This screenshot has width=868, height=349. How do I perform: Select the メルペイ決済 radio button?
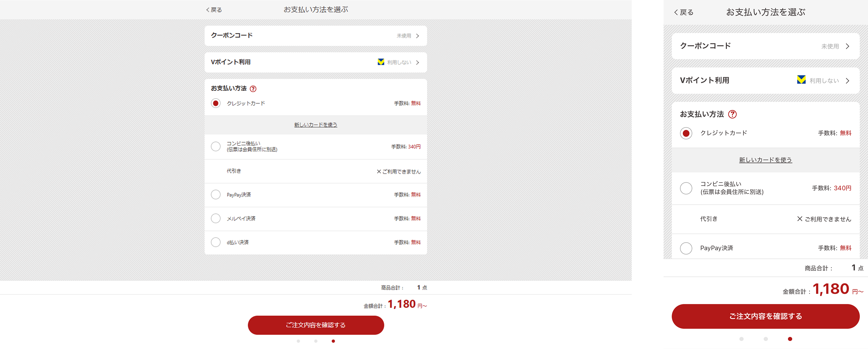(x=216, y=218)
